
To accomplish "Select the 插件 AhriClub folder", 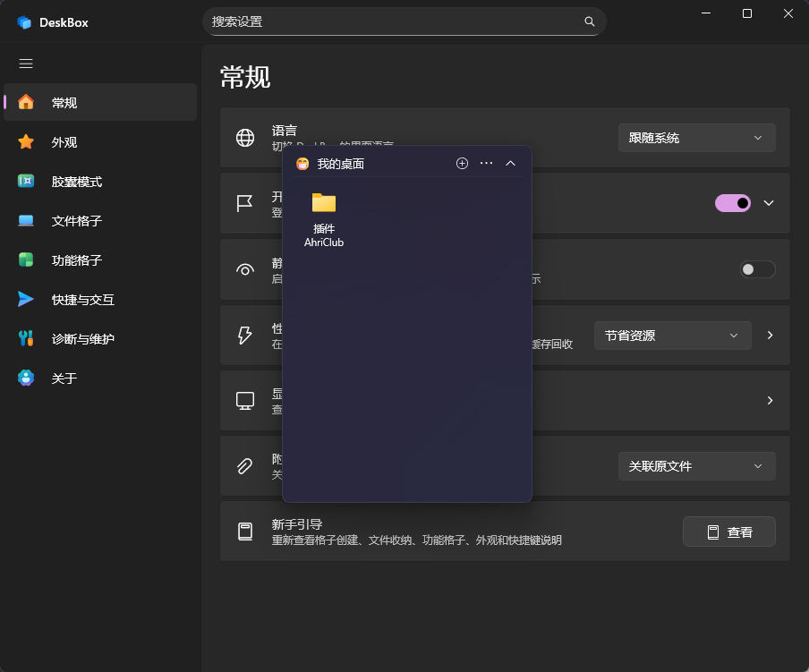I will (x=323, y=220).
